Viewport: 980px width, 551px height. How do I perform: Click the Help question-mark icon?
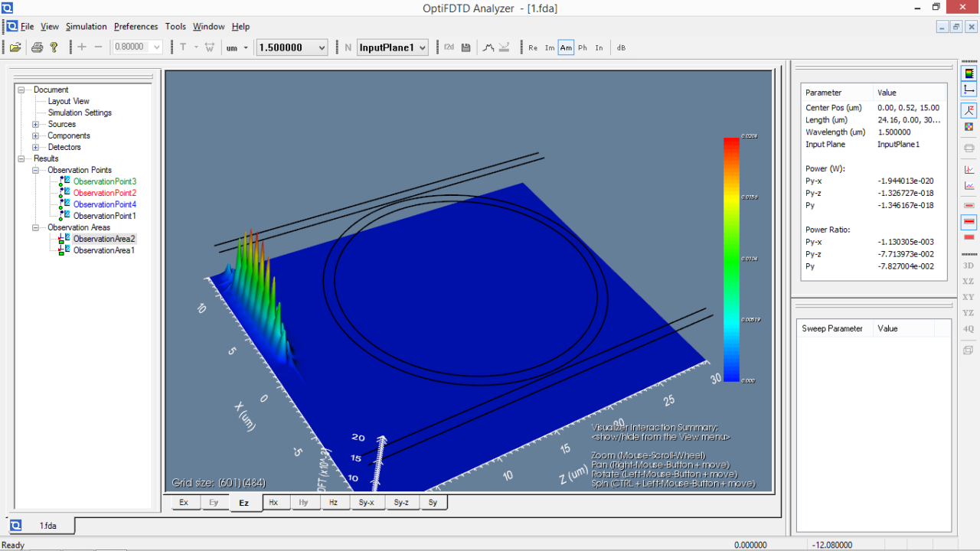point(52,47)
